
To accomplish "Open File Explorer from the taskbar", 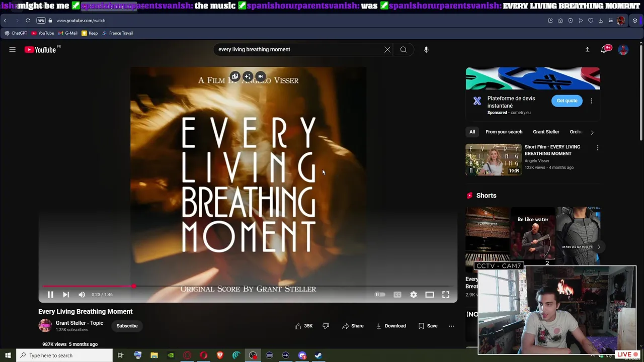I will pyautogui.click(x=154, y=355).
